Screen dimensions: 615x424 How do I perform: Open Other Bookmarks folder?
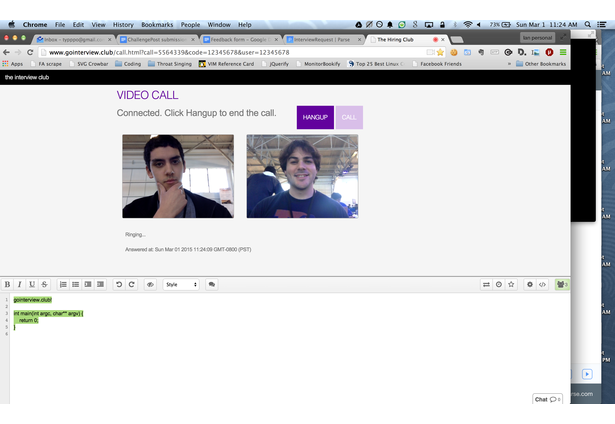click(x=541, y=64)
